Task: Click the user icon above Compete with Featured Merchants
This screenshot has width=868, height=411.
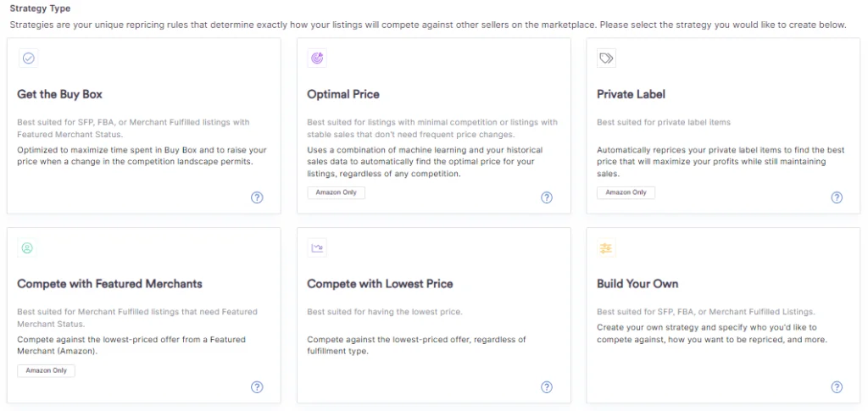Action: (x=28, y=248)
